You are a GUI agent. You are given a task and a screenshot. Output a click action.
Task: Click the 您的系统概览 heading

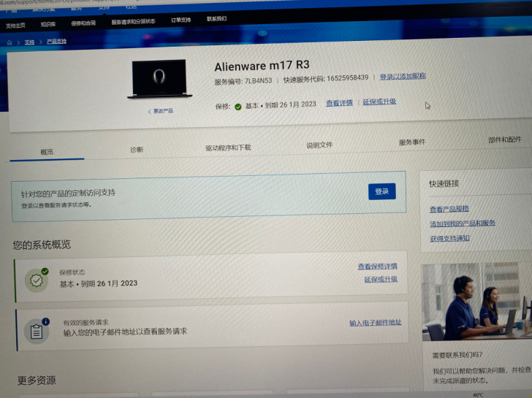point(42,245)
